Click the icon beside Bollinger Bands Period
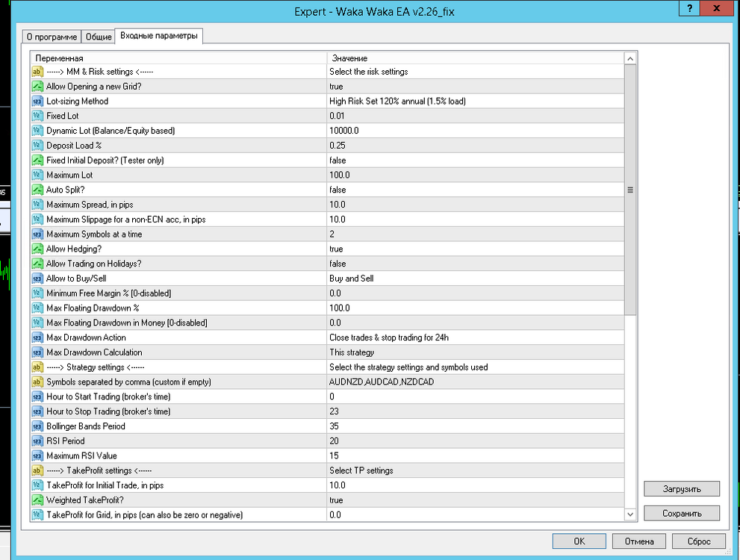The width and height of the screenshot is (740, 560). (x=37, y=426)
